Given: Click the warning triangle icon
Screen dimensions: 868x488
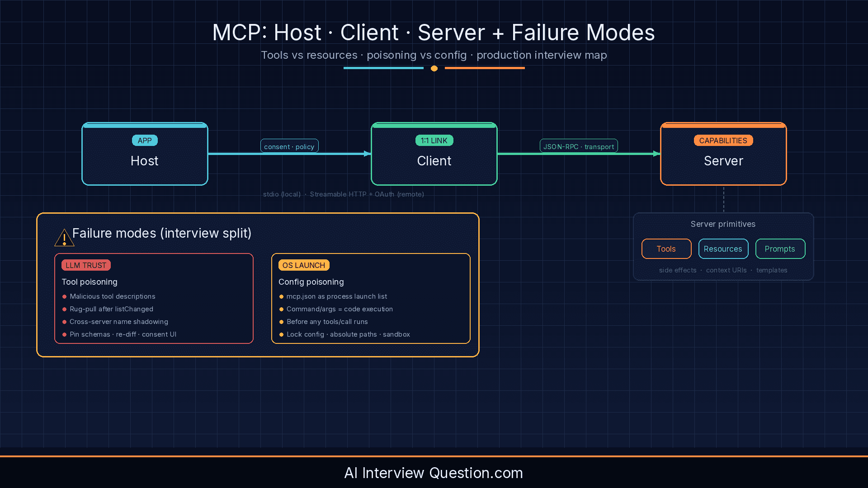Looking at the screenshot, I should (x=64, y=238).
